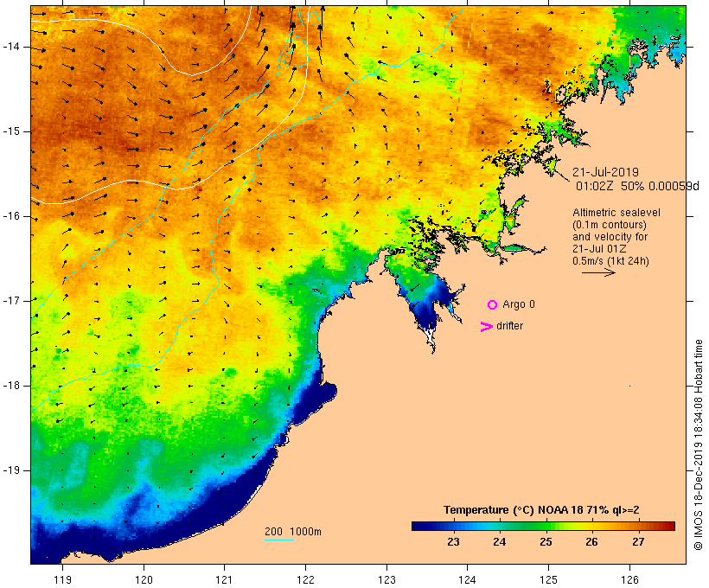Image resolution: width=709 pixels, height=588 pixels.
Task: Click latitude label -14
Action: point(10,47)
